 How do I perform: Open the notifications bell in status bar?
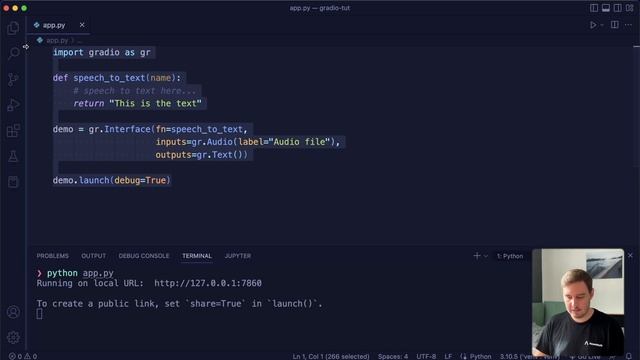(629, 356)
